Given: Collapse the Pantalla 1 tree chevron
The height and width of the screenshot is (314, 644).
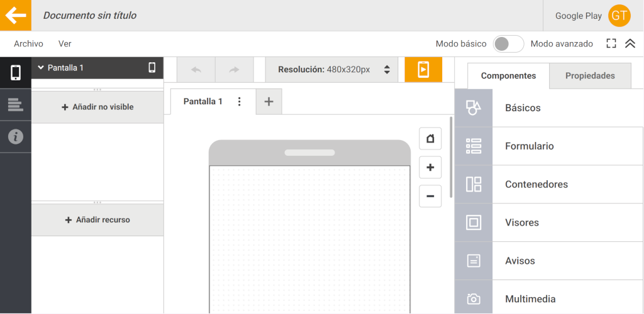Looking at the screenshot, I should tap(41, 68).
